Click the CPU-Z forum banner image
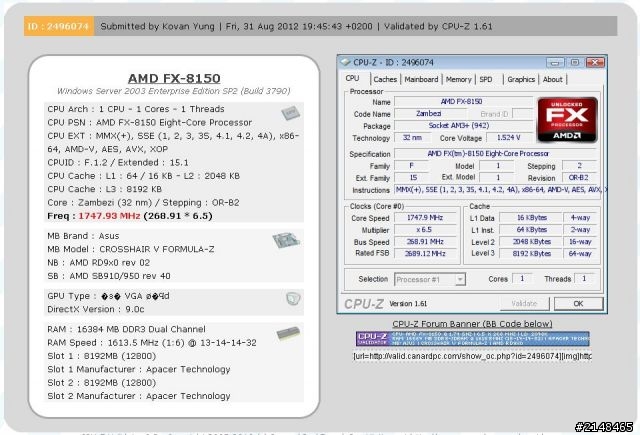 473,339
